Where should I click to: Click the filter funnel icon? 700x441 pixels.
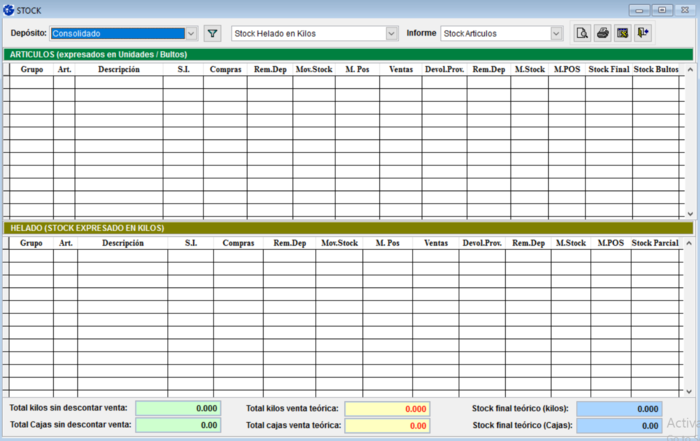[x=212, y=33]
